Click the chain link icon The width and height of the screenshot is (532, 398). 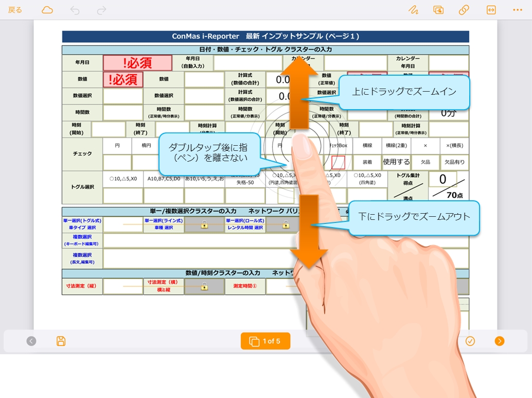point(464,10)
